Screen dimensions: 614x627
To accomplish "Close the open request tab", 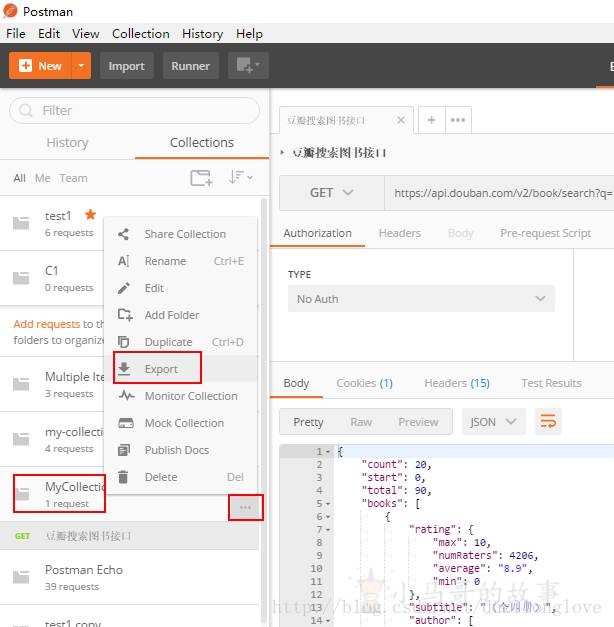I will (401, 120).
